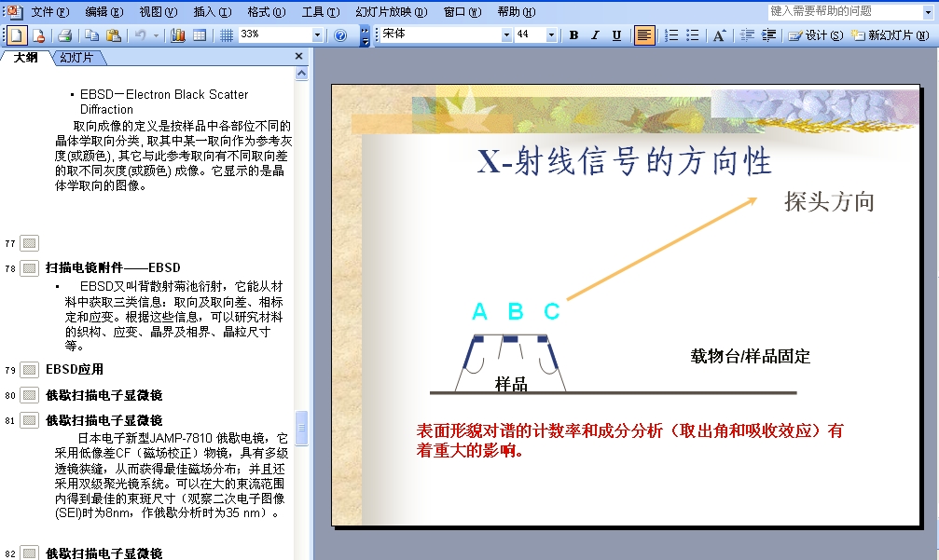Toggle Underline formatting
939x560 pixels.
pos(616,35)
